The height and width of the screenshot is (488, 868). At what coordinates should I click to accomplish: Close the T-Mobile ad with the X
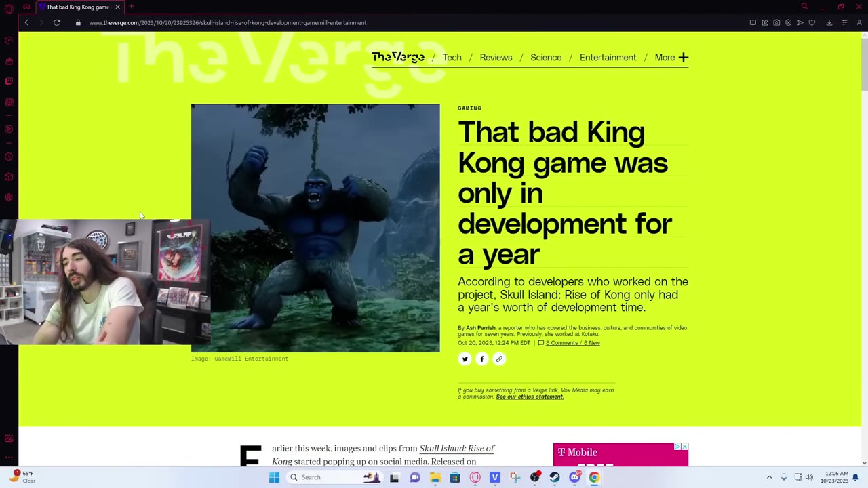[684, 447]
